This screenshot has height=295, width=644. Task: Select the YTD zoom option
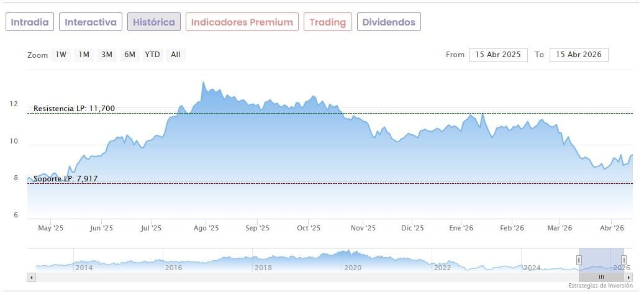pyautogui.click(x=152, y=55)
